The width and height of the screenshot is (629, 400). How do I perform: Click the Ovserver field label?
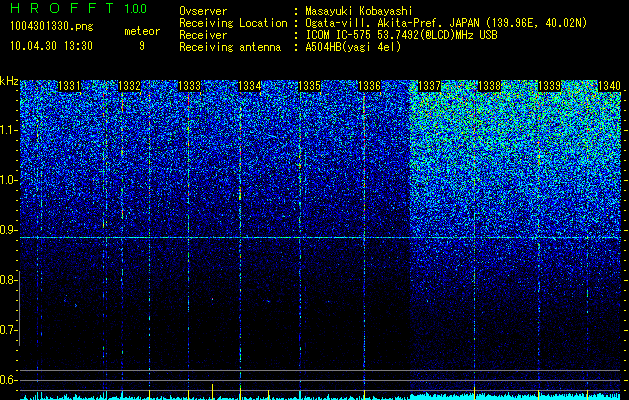tap(203, 11)
